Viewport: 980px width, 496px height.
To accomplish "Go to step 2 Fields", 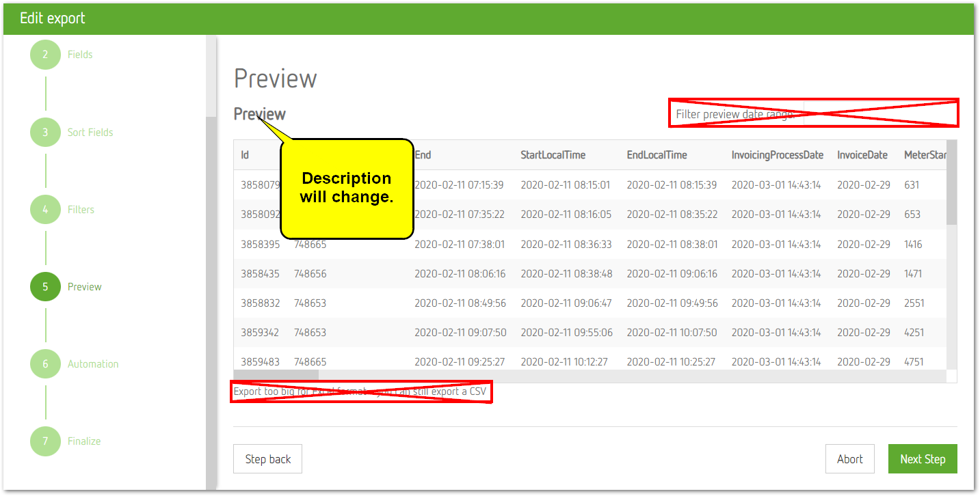I will point(61,55).
